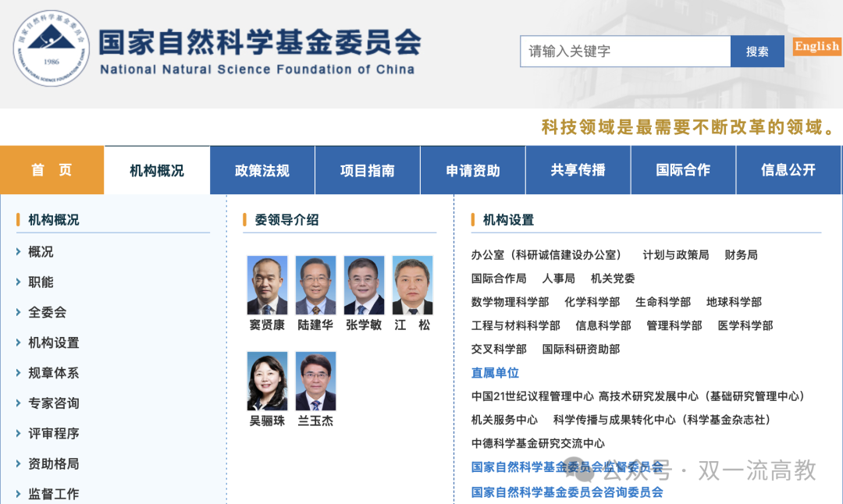Screen dimensions: 843x504
Task: Switch language with the English button
Action: pyautogui.click(x=817, y=47)
